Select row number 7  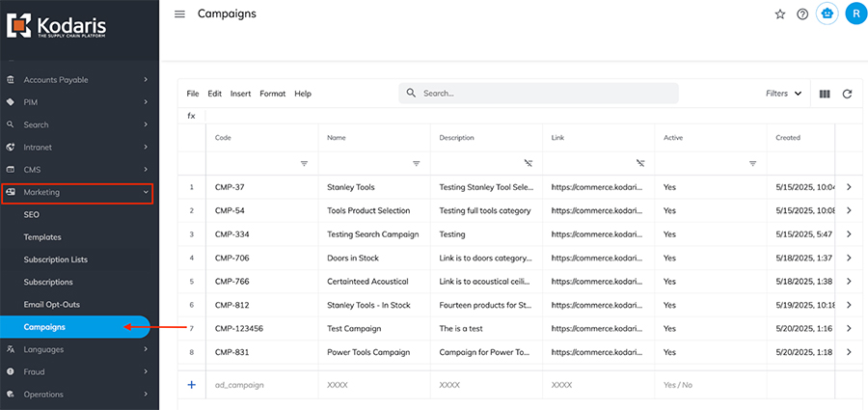coord(192,329)
